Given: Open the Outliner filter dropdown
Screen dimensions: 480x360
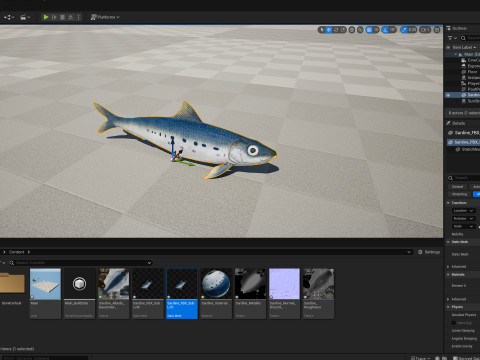Looking at the screenshot, I should click(452, 38).
